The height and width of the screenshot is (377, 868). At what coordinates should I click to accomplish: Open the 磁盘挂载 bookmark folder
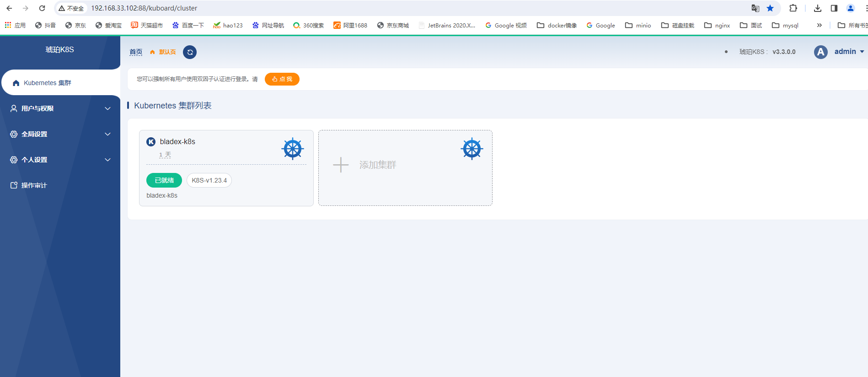(678, 25)
